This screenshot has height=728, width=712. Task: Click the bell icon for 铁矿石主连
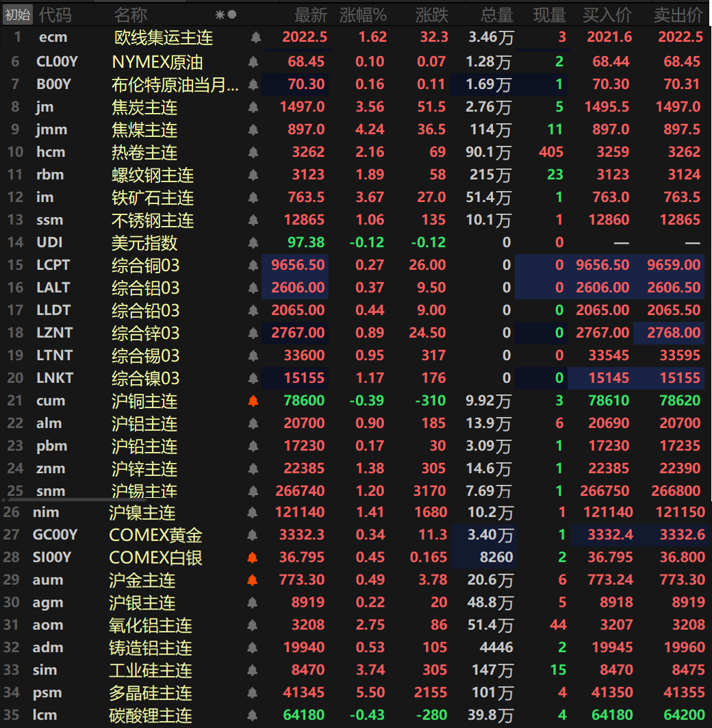tap(253, 197)
